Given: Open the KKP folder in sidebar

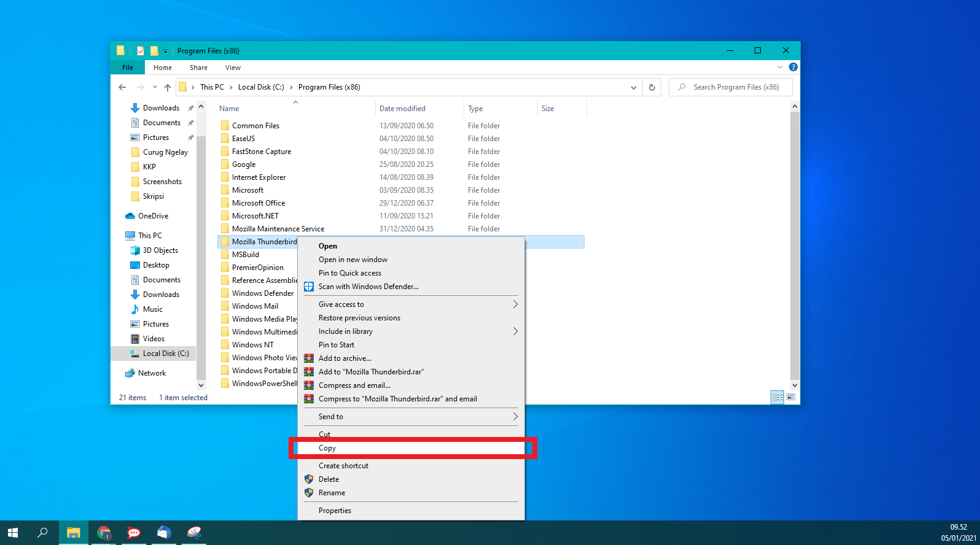Looking at the screenshot, I should (149, 167).
